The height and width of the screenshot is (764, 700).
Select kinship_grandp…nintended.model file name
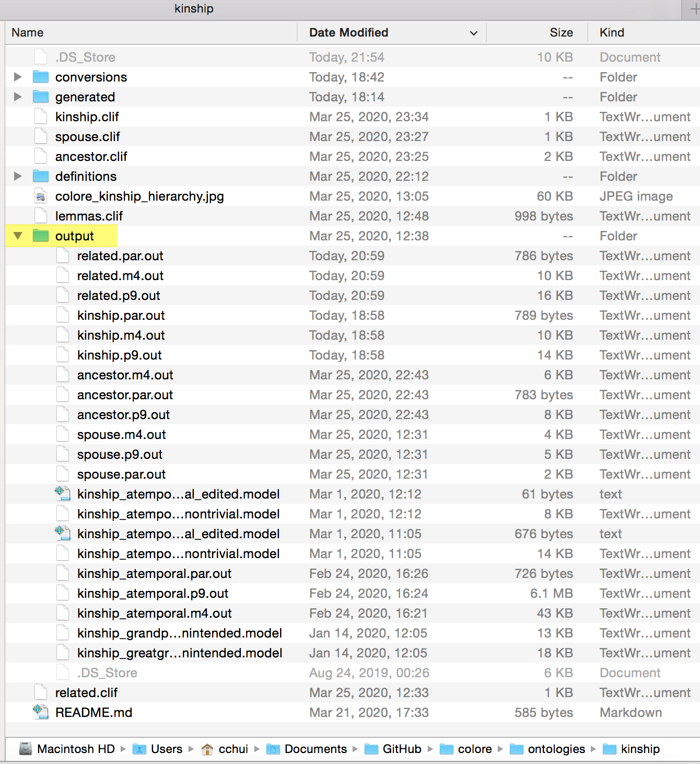coord(180,633)
